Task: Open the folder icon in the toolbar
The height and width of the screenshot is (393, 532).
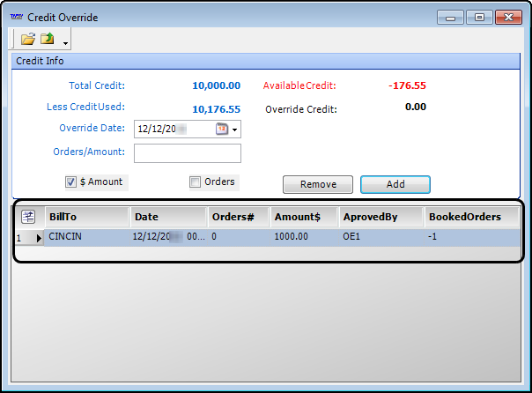Action: pos(28,39)
